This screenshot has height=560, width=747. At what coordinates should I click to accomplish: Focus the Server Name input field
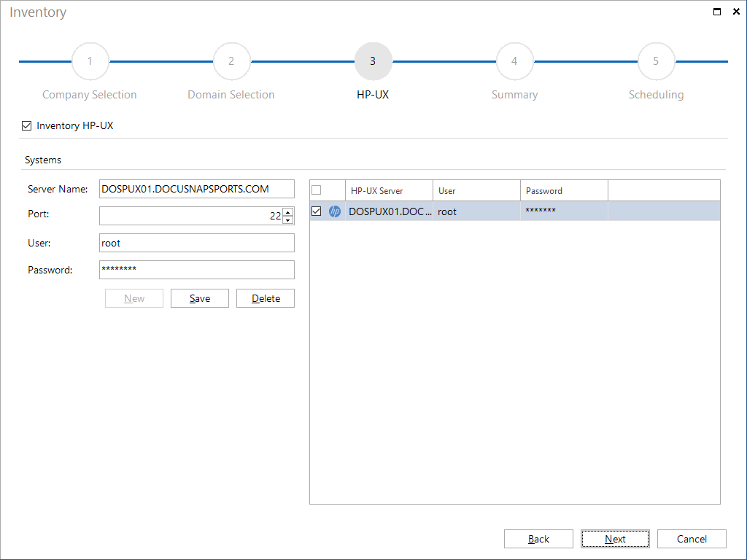(197, 189)
